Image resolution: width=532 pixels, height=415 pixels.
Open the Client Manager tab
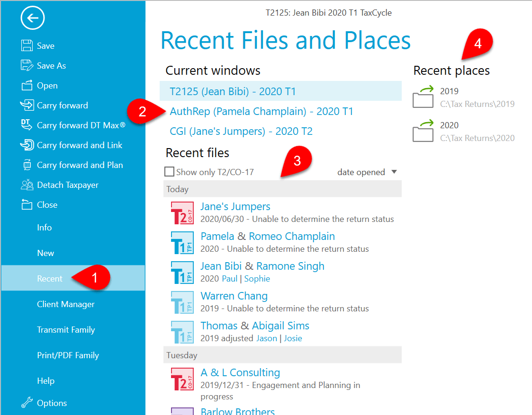click(x=66, y=304)
